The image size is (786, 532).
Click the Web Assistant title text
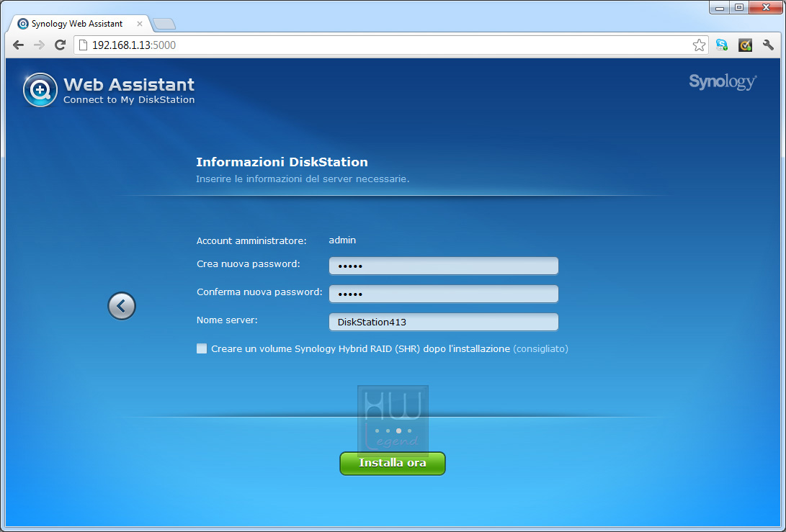pos(129,84)
